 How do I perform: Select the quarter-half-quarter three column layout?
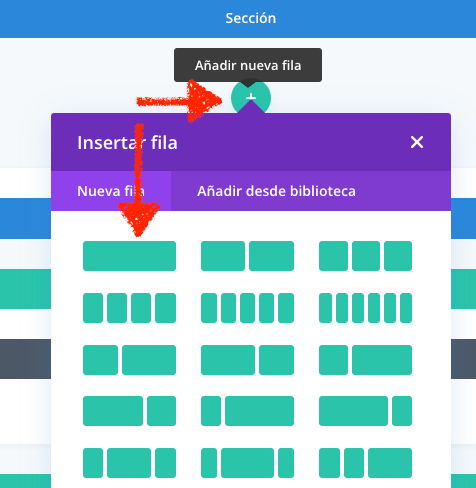point(129,463)
